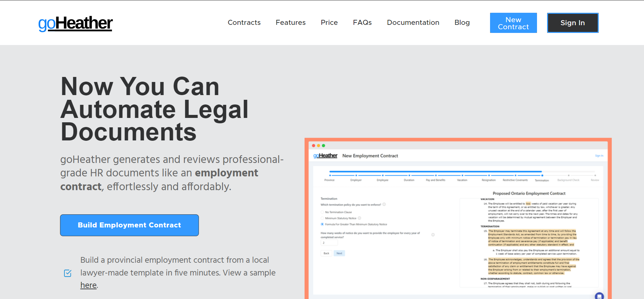Open the Price page from navigation
This screenshot has height=299, width=644.
329,23
